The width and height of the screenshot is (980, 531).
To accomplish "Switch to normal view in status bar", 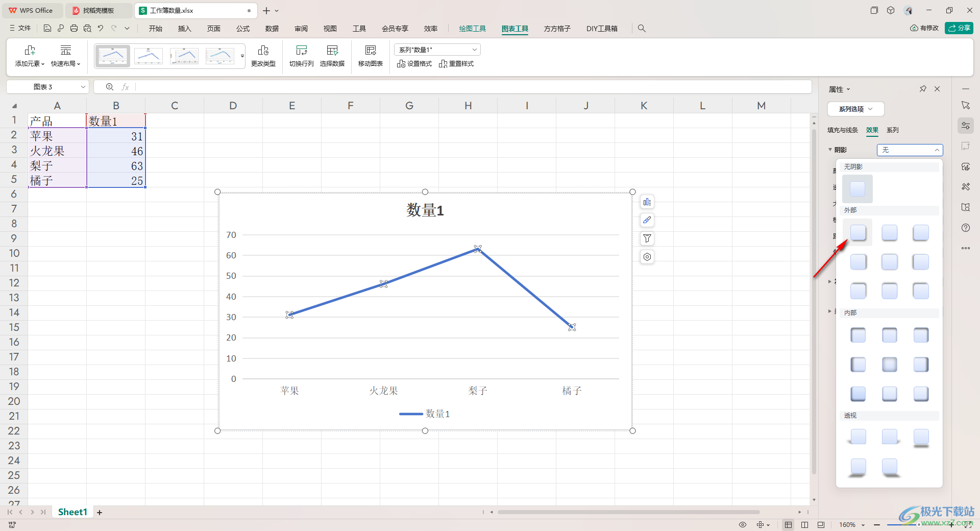I will [x=789, y=525].
